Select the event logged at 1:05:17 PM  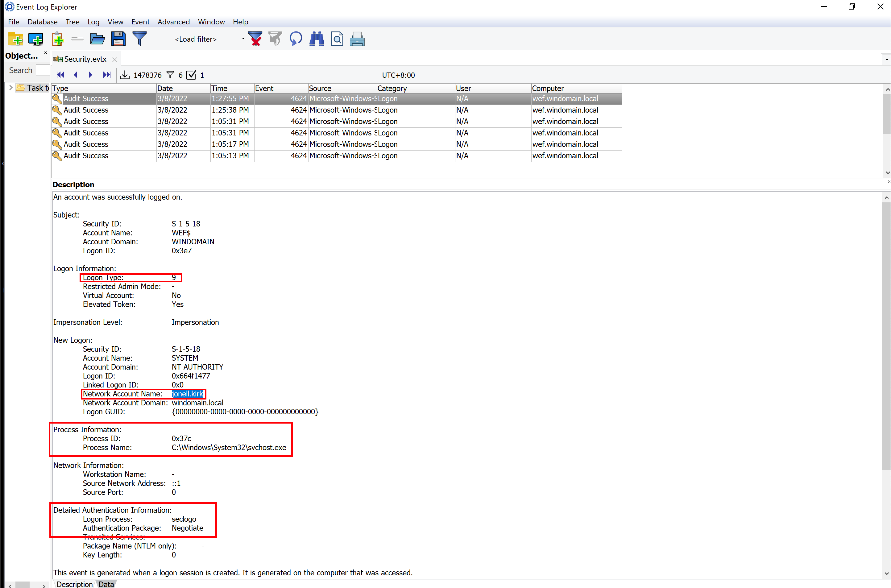(336, 144)
